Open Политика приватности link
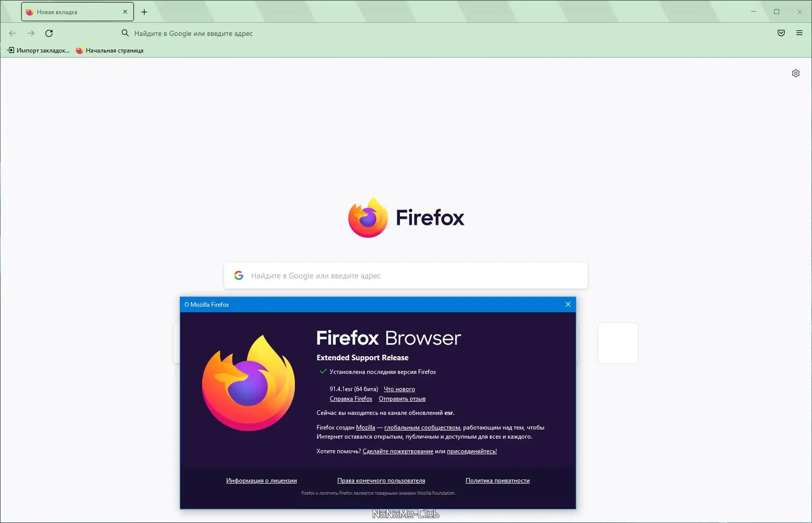Image resolution: width=812 pixels, height=523 pixels. click(x=497, y=481)
